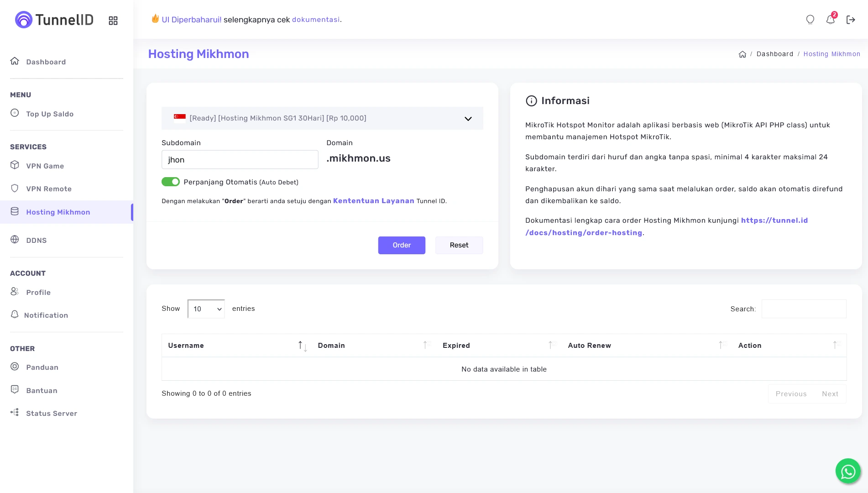Screen dimensions: 868x493
Task: Click the Dashboard house icon in sidebar
Action: tap(15, 61)
